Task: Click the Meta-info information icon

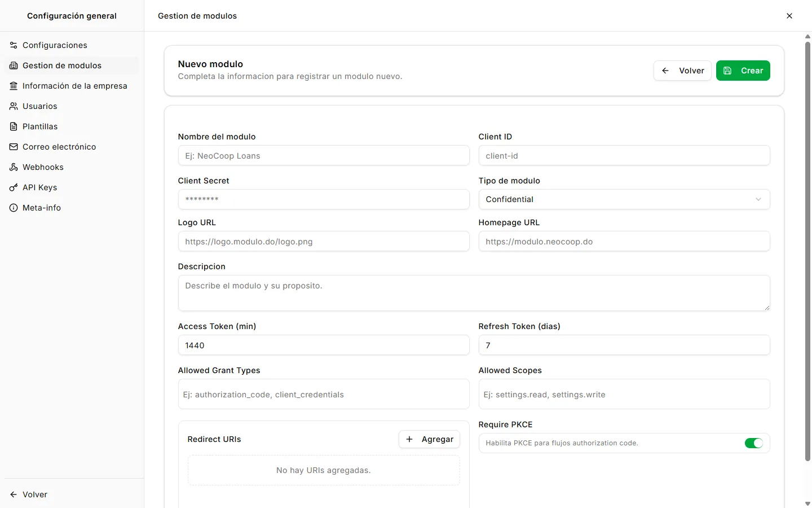Action: pyautogui.click(x=14, y=208)
